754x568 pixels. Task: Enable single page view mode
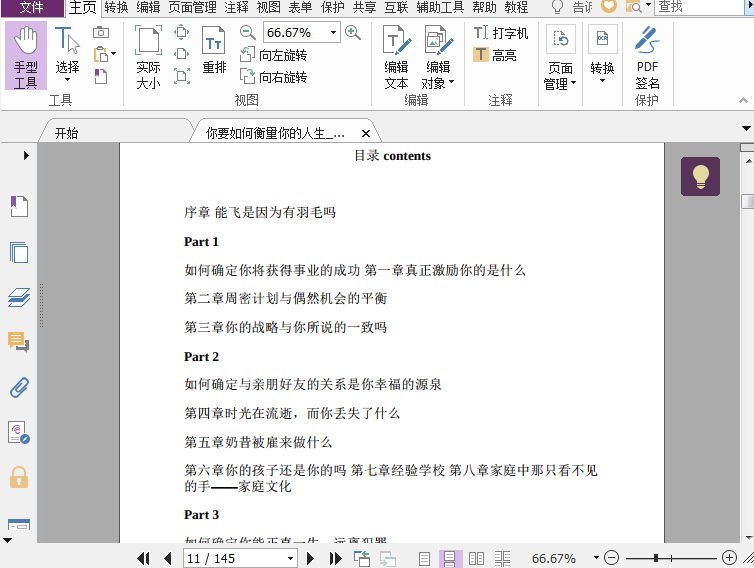coord(424,558)
